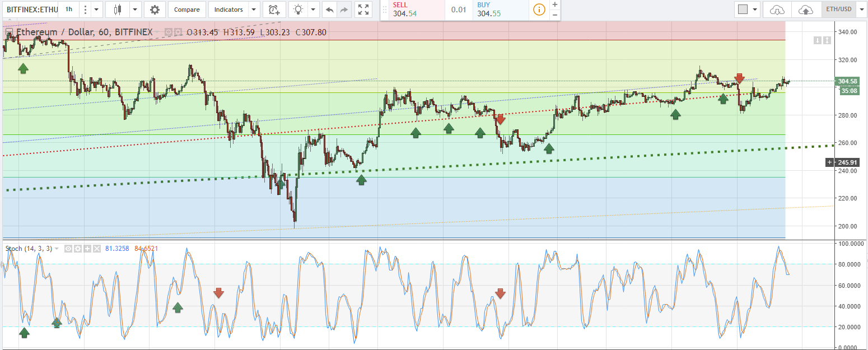868x350 pixels.
Task: Click the 245.91 crosshair price label
Action: pyautogui.click(x=846, y=162)
